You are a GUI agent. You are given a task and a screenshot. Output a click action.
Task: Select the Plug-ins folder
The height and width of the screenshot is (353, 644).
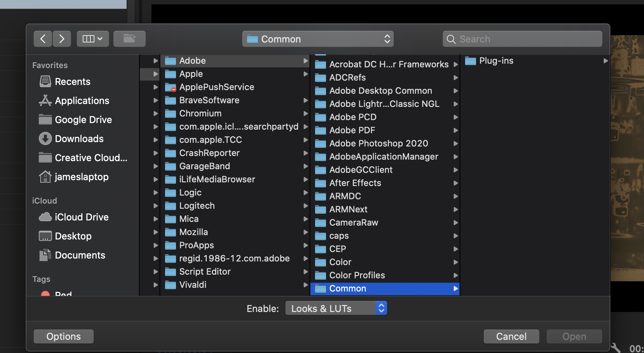(x=496, y=61)
